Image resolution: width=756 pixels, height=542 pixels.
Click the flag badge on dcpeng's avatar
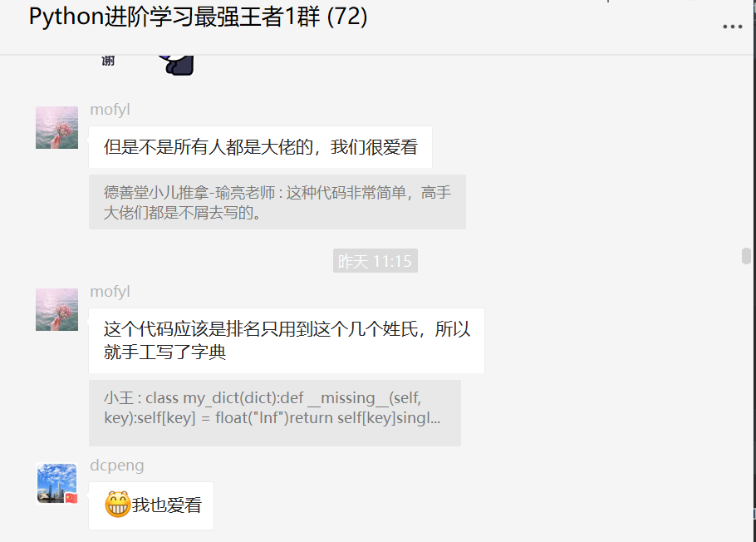pos(71,498)
